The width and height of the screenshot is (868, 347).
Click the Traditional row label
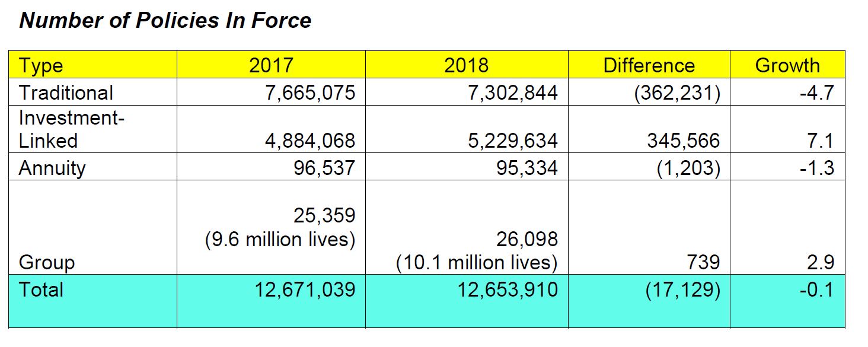(66, 93)
